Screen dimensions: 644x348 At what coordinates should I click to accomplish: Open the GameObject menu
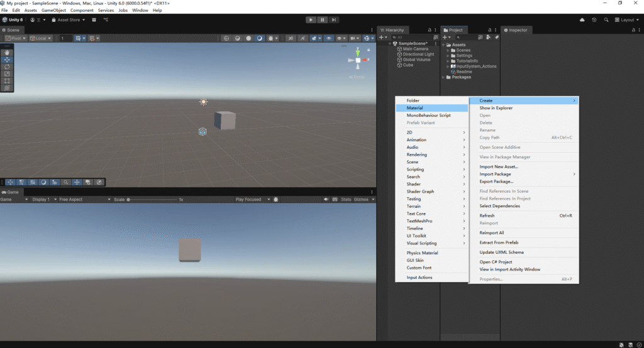pos(53,10)
